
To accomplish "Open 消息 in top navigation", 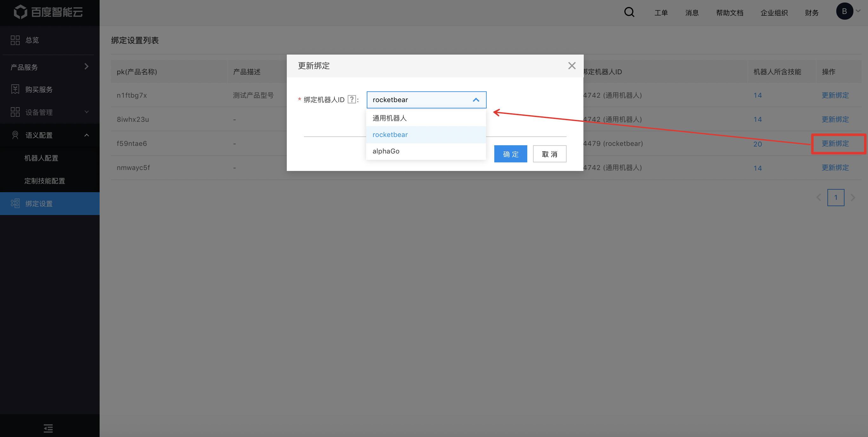I will 692,13.
